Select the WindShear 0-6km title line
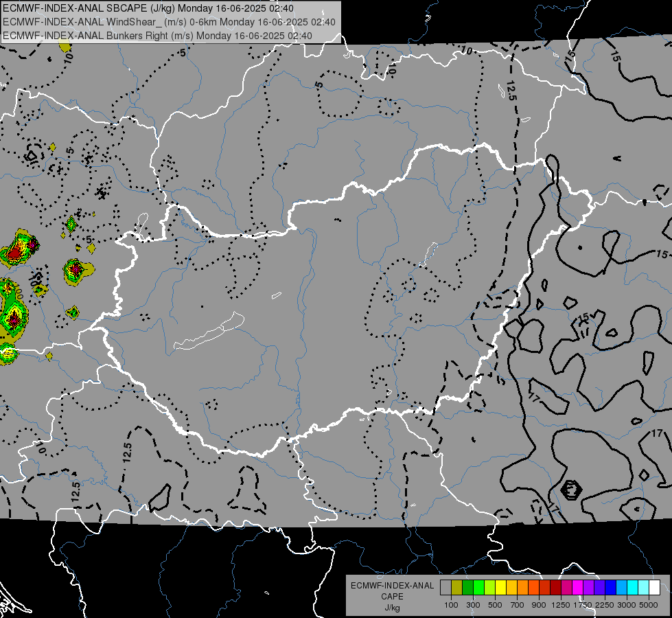 click(170, 22)
